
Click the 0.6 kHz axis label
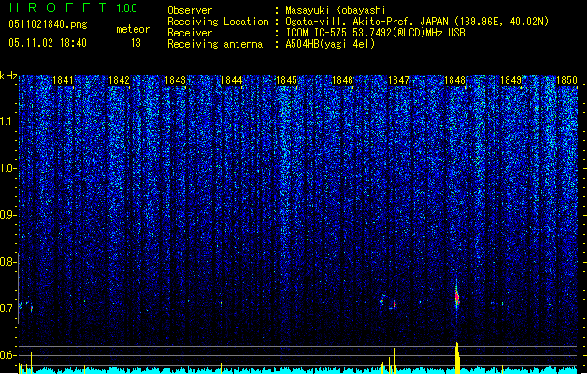point(7,355)
